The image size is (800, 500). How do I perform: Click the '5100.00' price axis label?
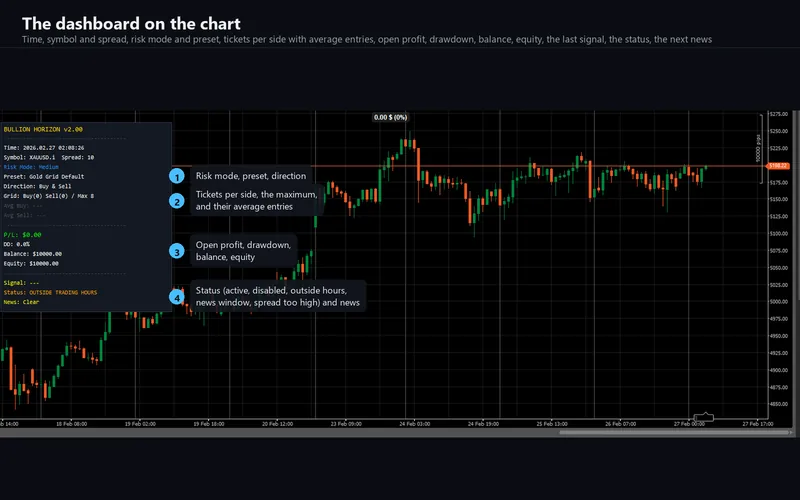pyautogui.click(x=779, y=234)
